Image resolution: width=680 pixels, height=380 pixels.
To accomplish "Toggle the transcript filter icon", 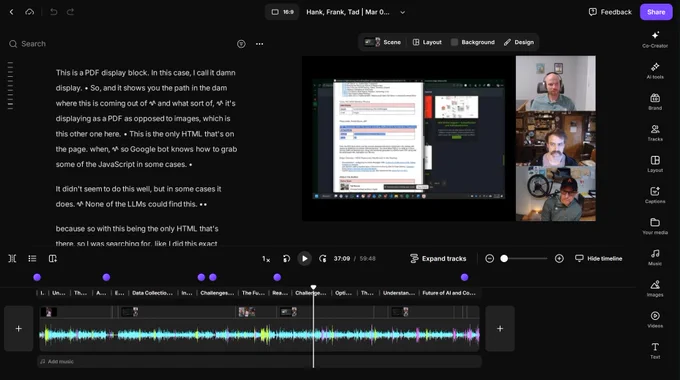I will (x=241, y=44).
